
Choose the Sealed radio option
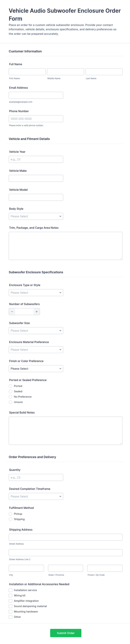pos(10,391)
